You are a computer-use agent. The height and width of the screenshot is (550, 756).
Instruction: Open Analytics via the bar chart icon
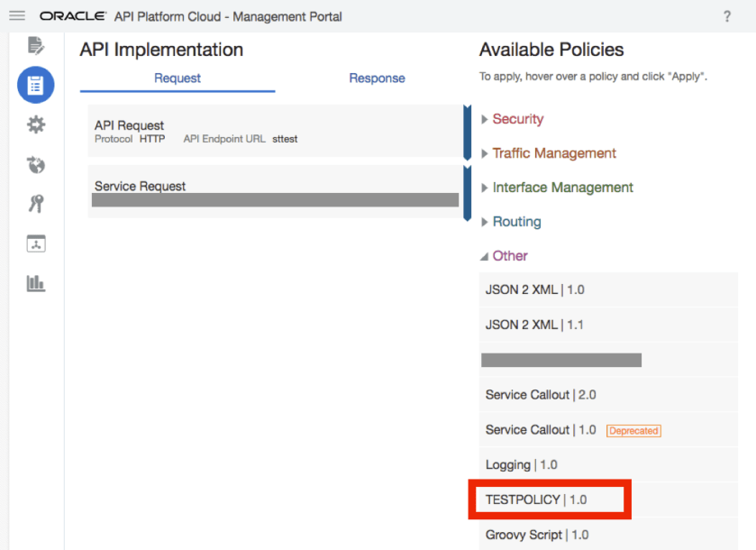pyautogui.click(x=36, y=282)
